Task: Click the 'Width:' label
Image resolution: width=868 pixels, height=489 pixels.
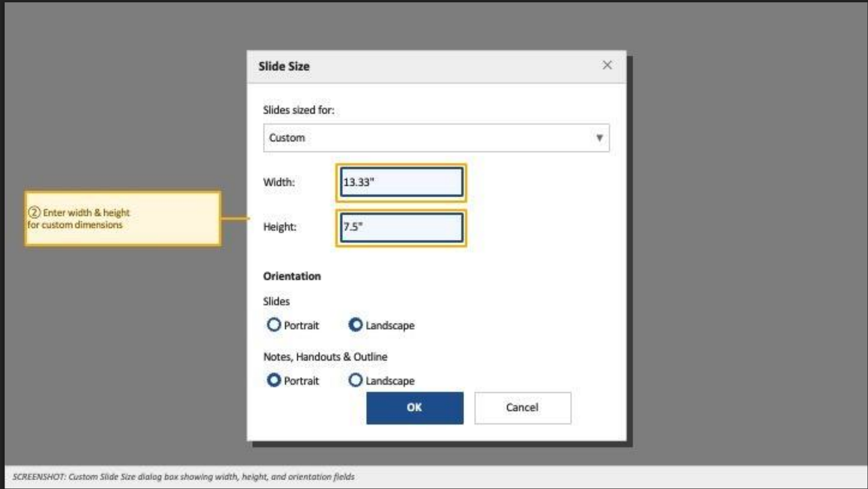Action: tap(279, 182)
